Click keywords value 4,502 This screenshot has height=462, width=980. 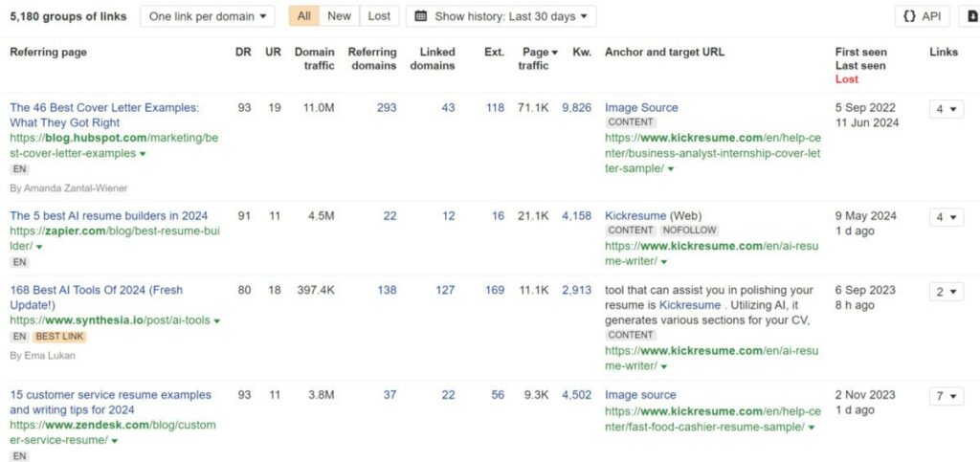pyautogui.click(x=576, y=395)
